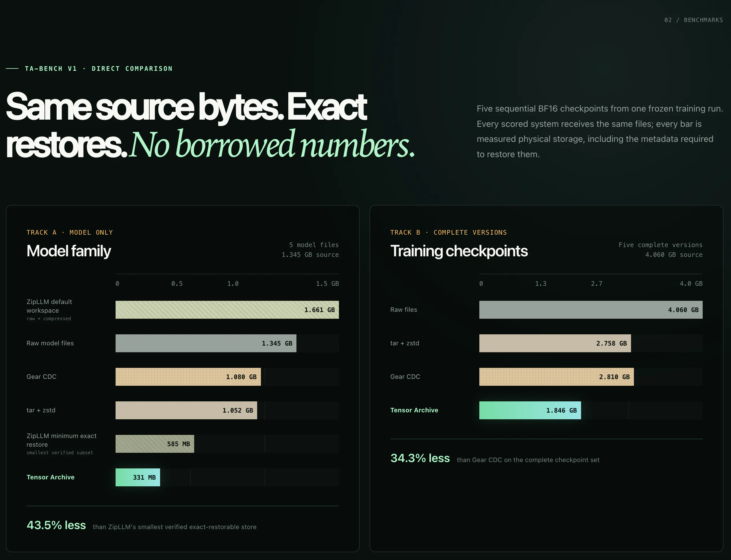Click the '4.0 GB' axis tick label

691,284
